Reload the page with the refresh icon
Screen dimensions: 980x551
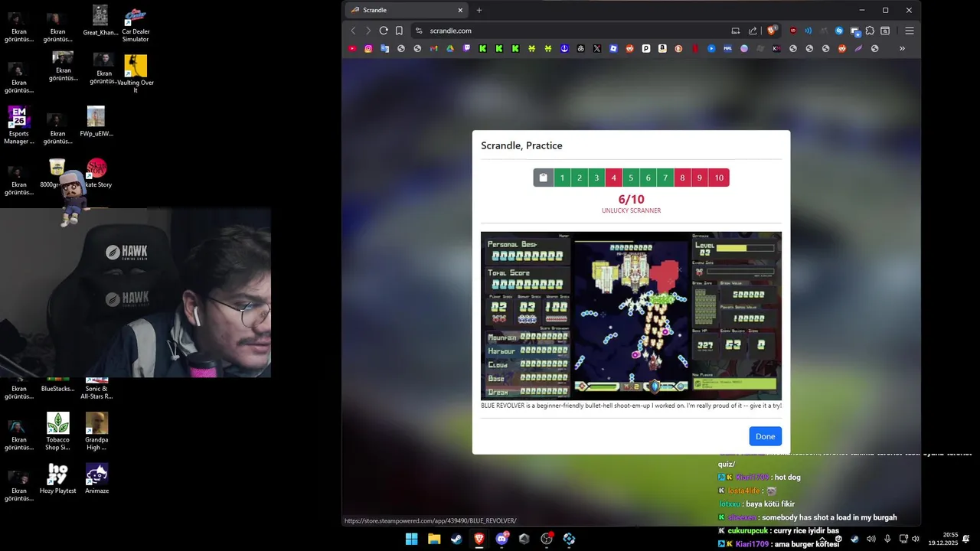(x=384, y=31)
